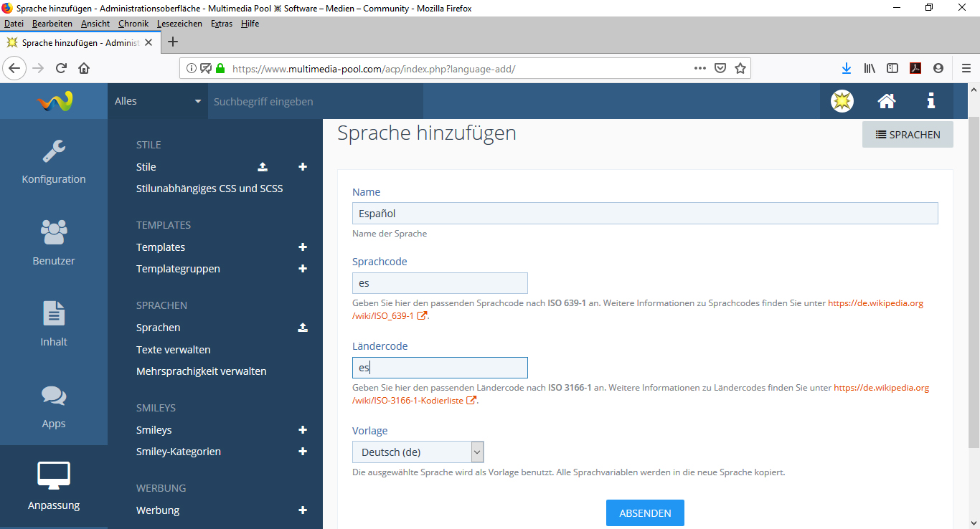Click the home icon in the header
Image resolution: width=980 pixels, height=529 pixels.
click(x=887, y=101)
